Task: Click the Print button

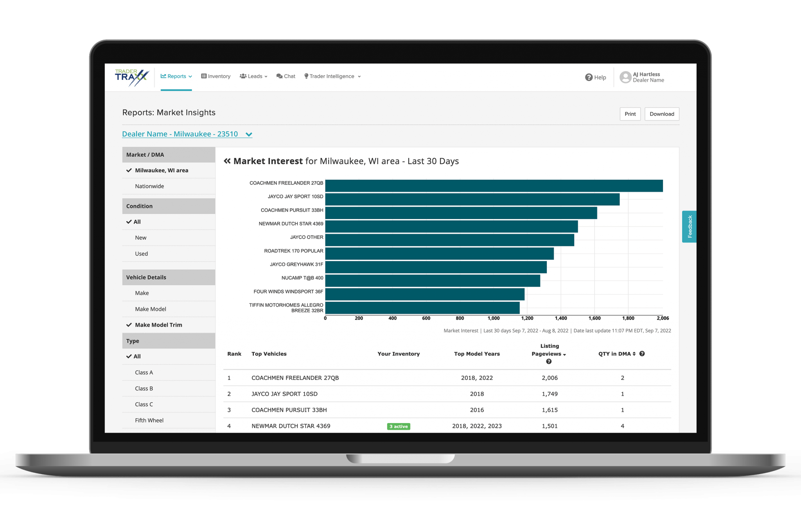Action: tap(630, 114)
